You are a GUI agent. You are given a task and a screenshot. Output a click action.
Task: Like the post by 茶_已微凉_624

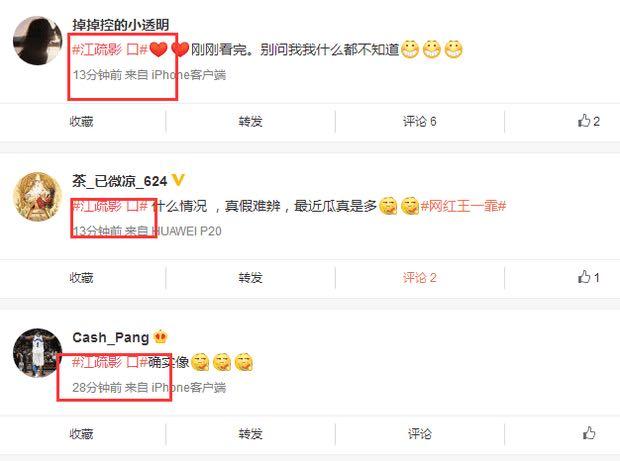point(588,277)
